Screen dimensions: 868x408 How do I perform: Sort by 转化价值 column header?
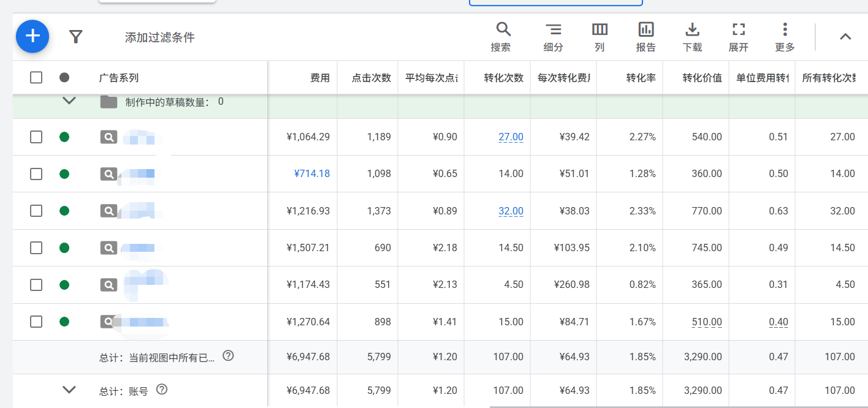click(702, 78)
